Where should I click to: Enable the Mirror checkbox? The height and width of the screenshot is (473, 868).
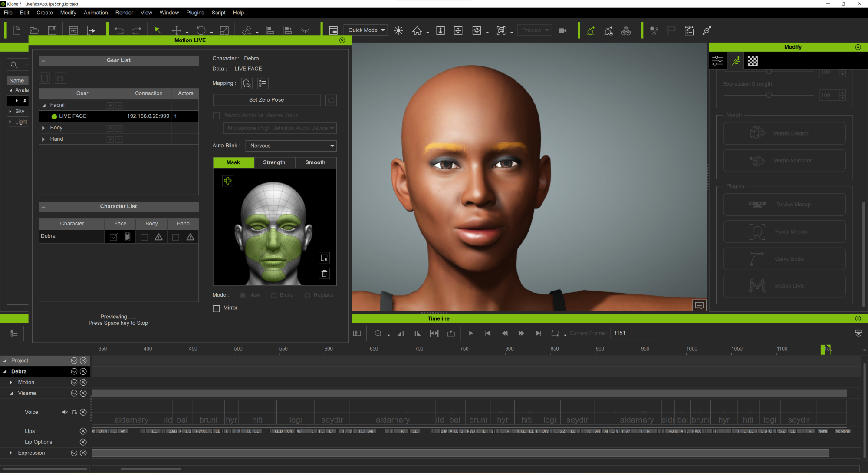216,308
